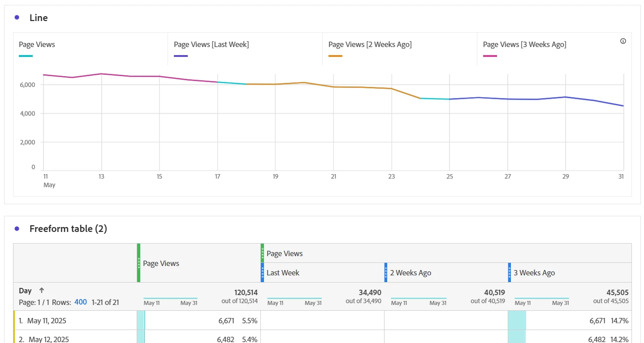Toggle the Page Views [Last Week] legend series
Viewport: 644px width, 343px height.
pos(245,49)
